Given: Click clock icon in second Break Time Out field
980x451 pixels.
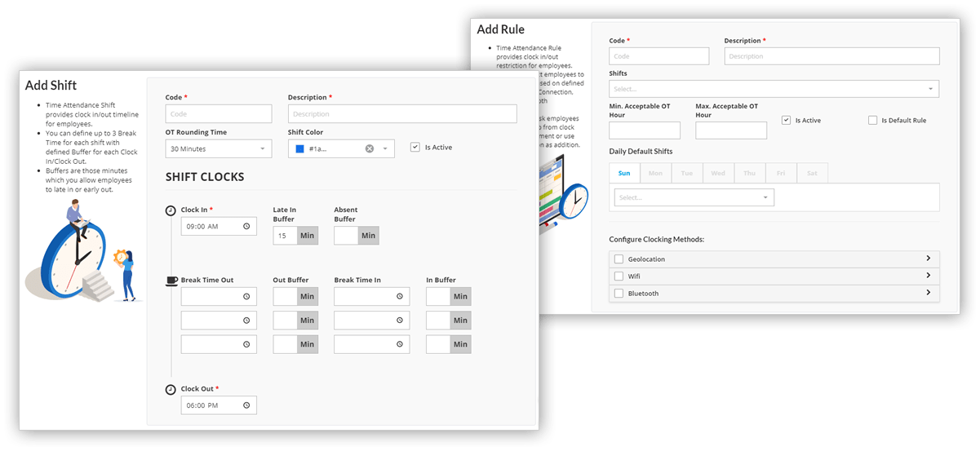Looking at the screenshot, I should click(246, 321).
